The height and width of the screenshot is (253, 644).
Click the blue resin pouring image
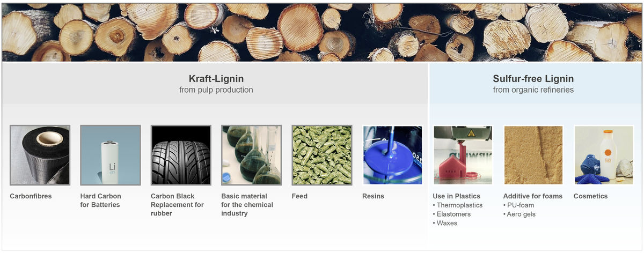coord(392,155)
